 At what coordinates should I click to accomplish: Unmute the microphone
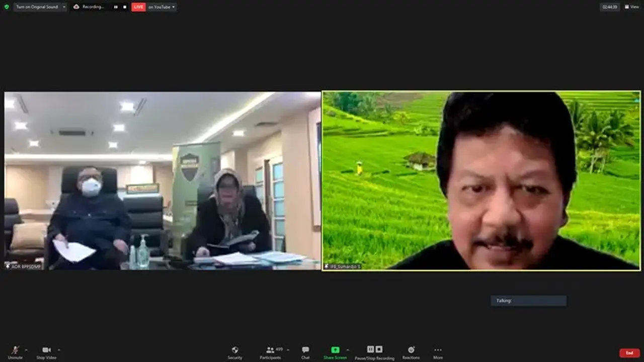pyautogui.click(x=15, y=352)
